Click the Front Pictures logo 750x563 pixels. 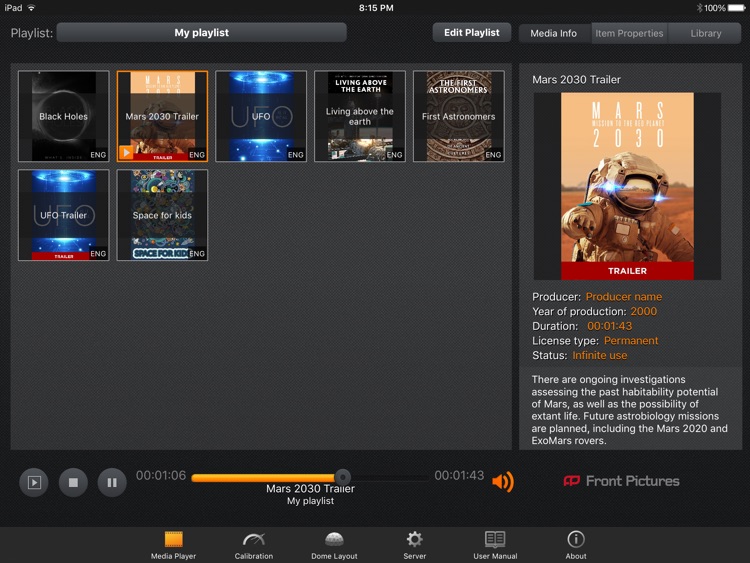point(621,481)
